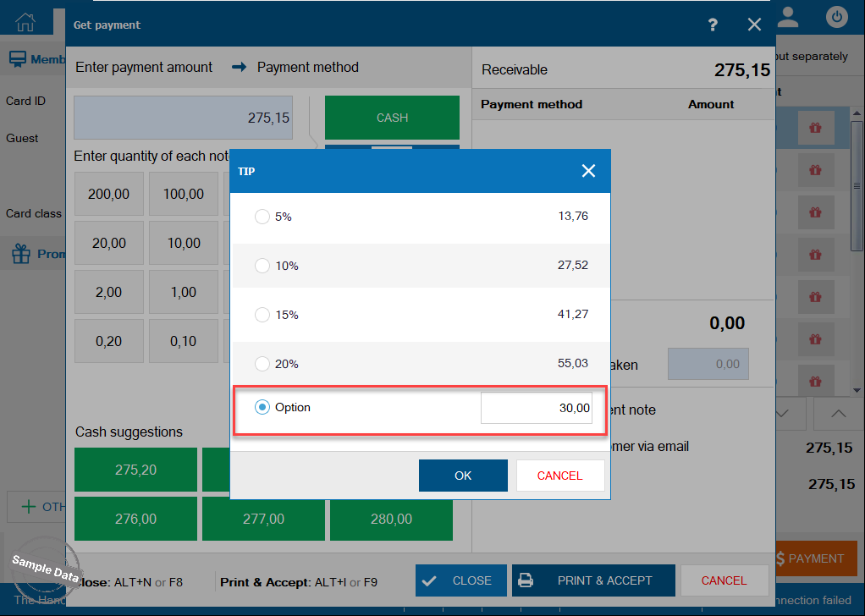This screenshot has width=865, height=616.
Task: Click the power/logout icon
Action: 836,17
